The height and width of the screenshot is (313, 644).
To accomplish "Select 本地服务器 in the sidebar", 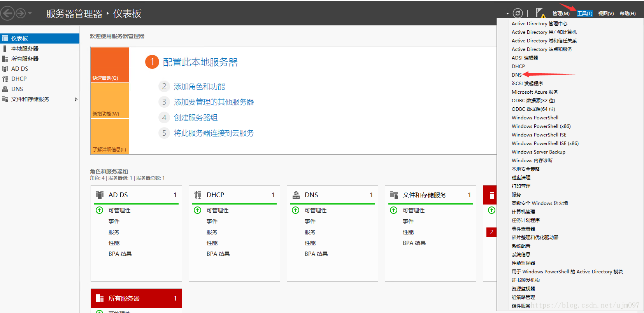I will coord(40,49).
